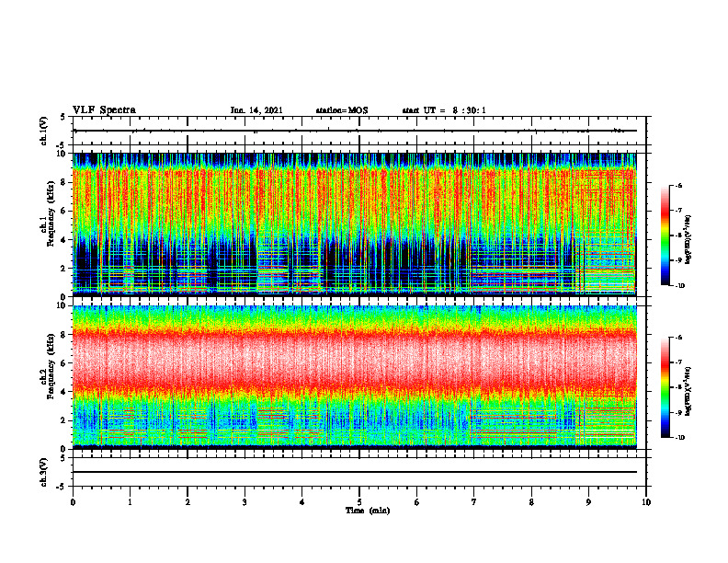Click inside the ch.1 spectrogram panel
The image size is (728, 563).
click(355, 224)
